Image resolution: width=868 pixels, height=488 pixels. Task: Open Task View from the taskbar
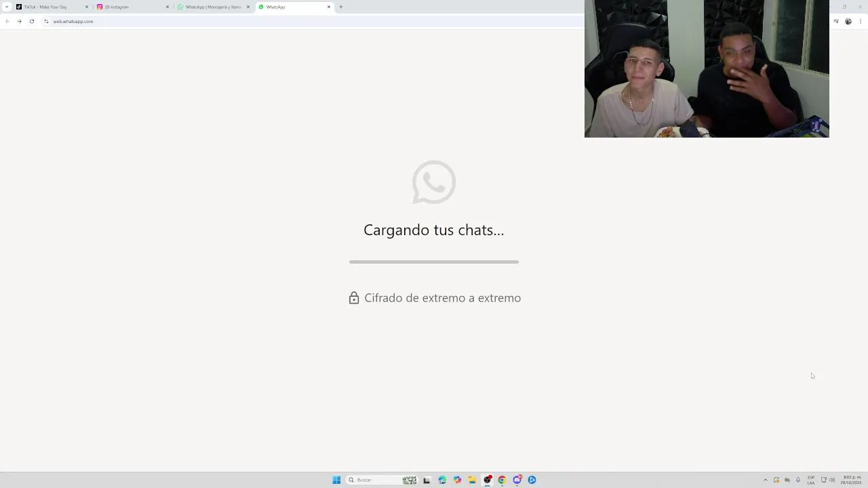427,480
